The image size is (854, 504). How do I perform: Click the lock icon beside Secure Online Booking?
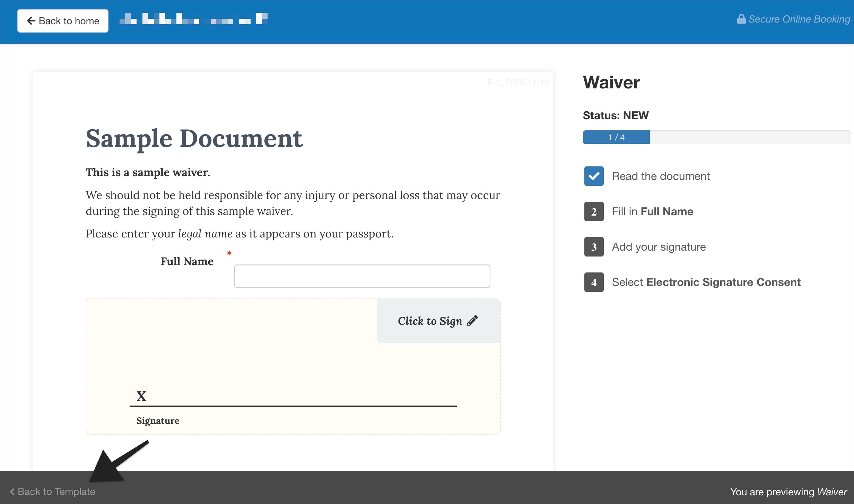tap(741, 19)
